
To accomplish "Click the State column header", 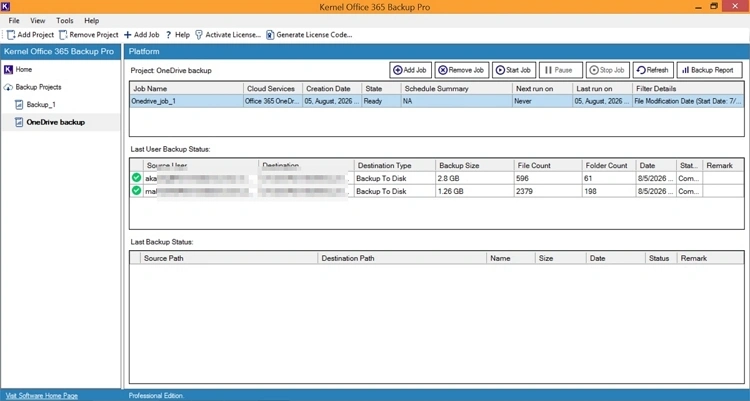I will [381, 89].
